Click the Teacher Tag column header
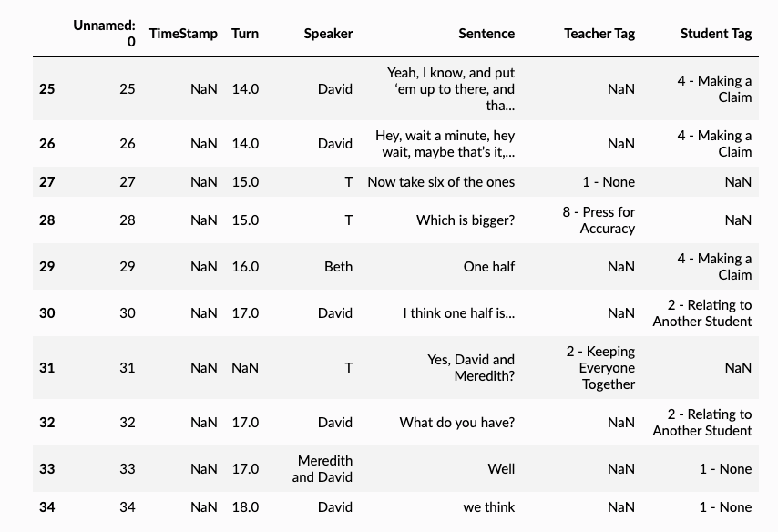This screenshot has width=778, height=532. coord(599,34)
